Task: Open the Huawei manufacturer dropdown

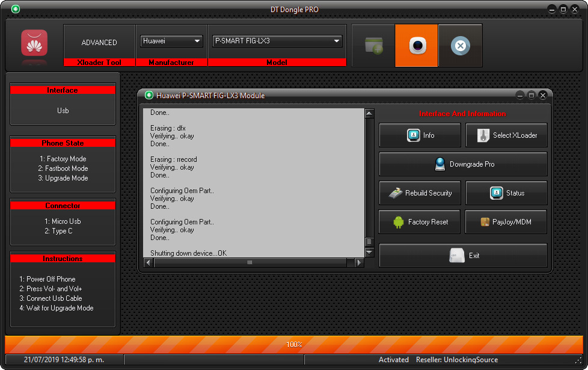Action: pos(171,41)
